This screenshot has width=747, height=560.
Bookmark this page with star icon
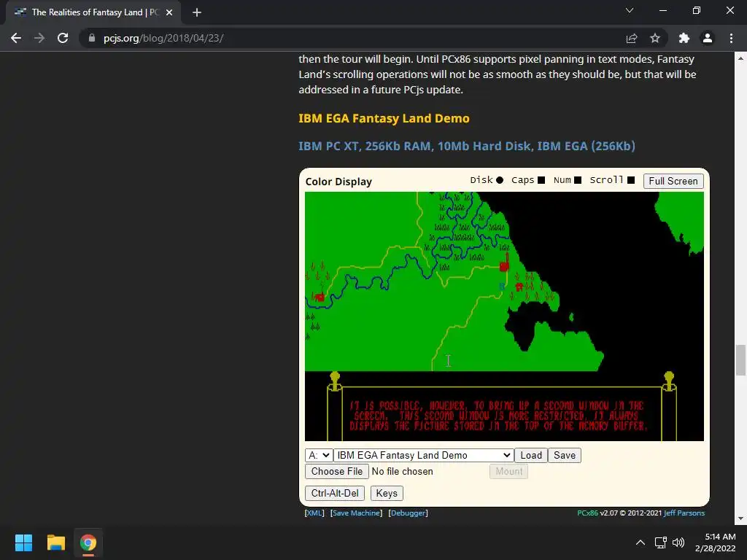(655, 38)
